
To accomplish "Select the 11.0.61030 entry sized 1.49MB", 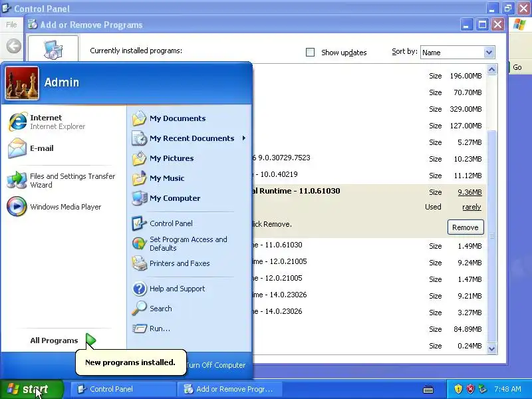I will click(x=369, y=245).
